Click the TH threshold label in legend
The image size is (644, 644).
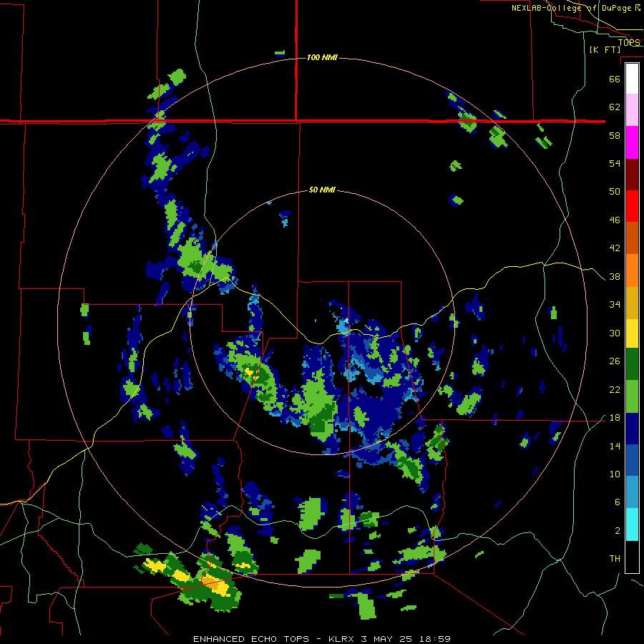pos(615,559)
